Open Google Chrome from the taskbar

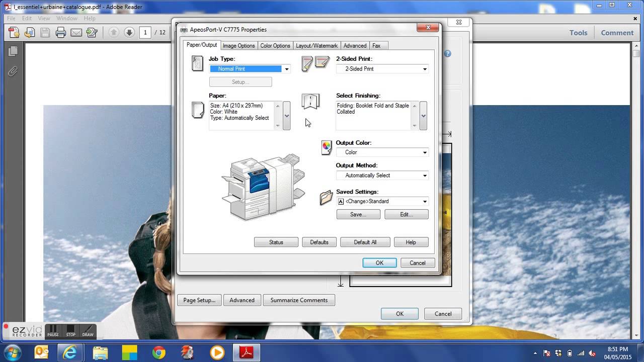[159, 352]
